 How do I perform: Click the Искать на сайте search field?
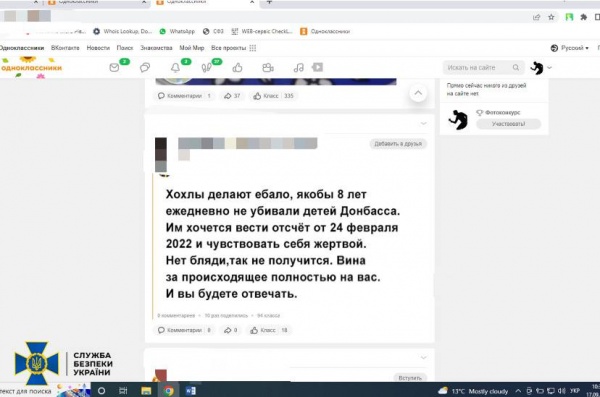[483, 68]
